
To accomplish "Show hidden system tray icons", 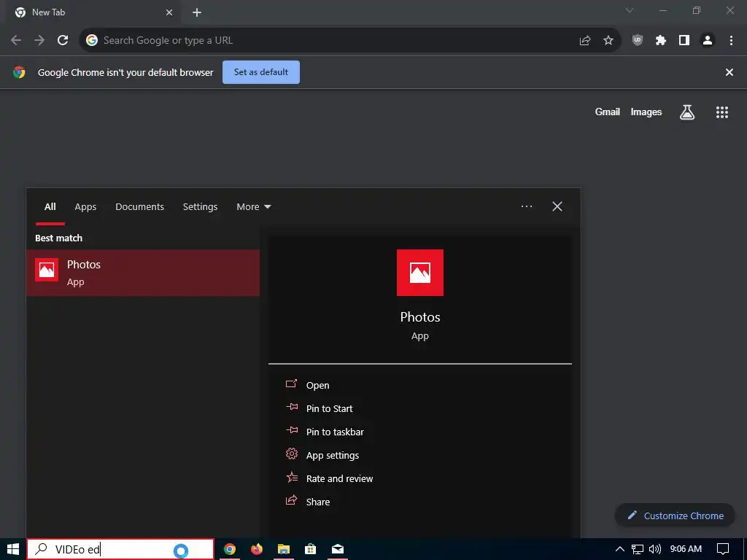I will click(x=620, y=549).
